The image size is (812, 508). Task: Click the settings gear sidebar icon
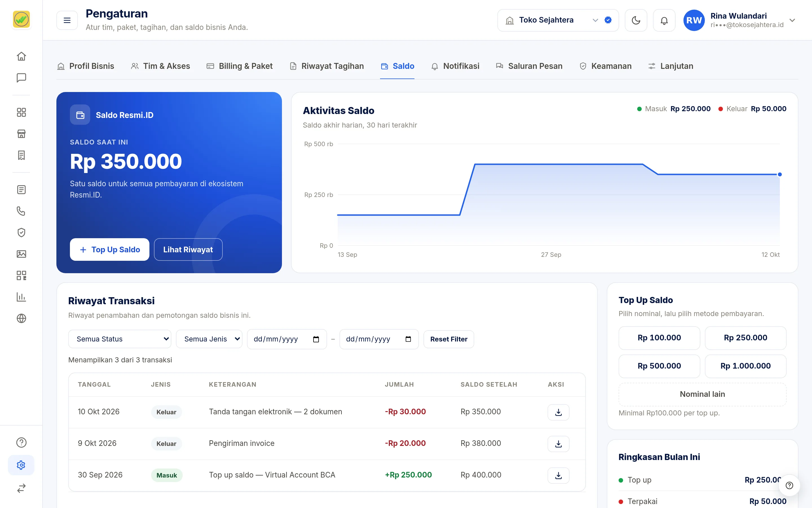21,465
